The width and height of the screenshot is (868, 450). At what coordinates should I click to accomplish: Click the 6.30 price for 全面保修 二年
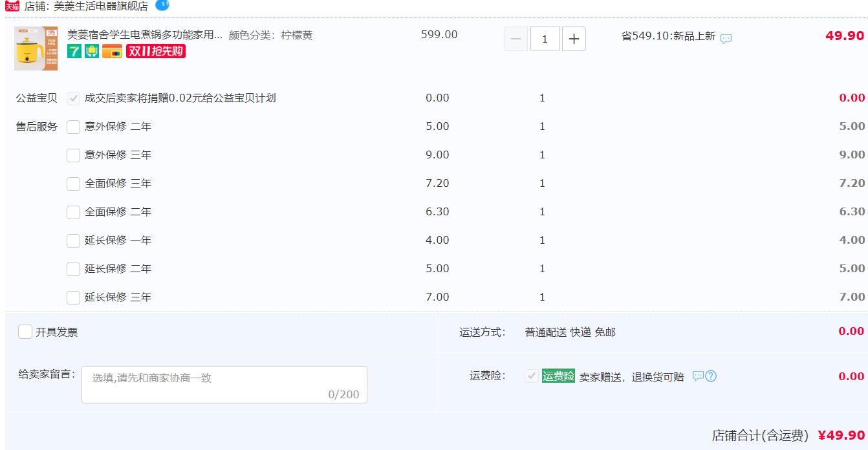pyautogui.click(x=437, y=212)
